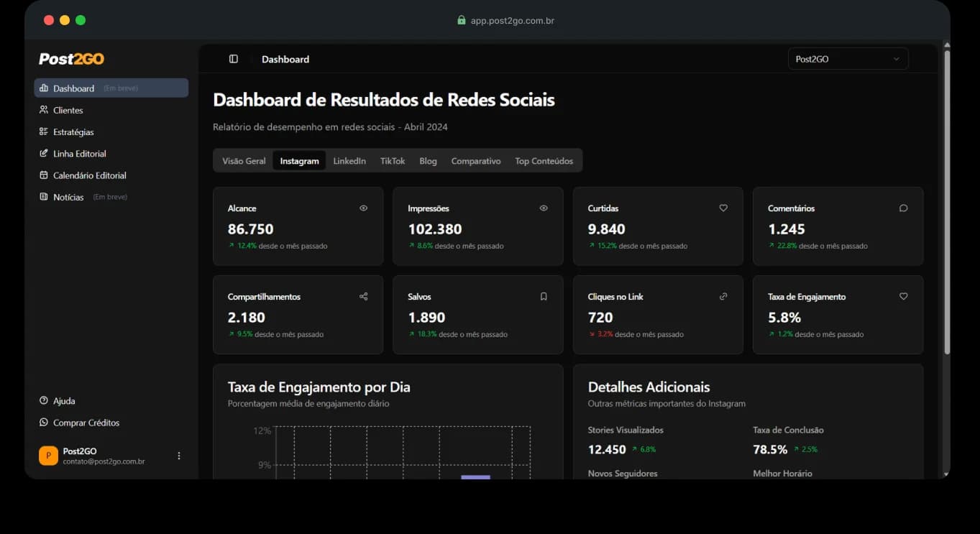Click the Clientes people icon
Screen dimensions: 980x534
tap(44, 110)
